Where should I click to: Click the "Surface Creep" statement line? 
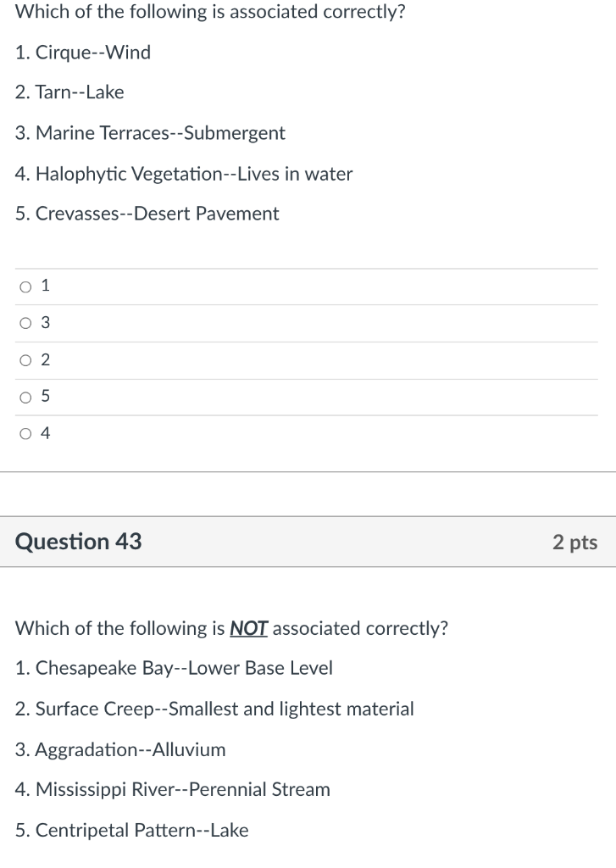[214, 709]
